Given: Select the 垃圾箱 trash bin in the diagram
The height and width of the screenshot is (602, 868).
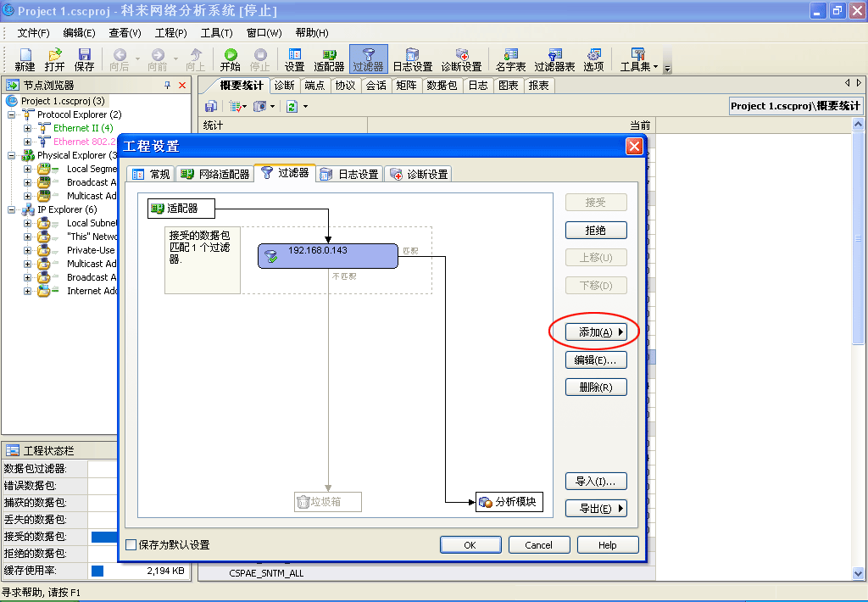Looking at the screenshot, I should pyautogui.click(x=326, y=501).
